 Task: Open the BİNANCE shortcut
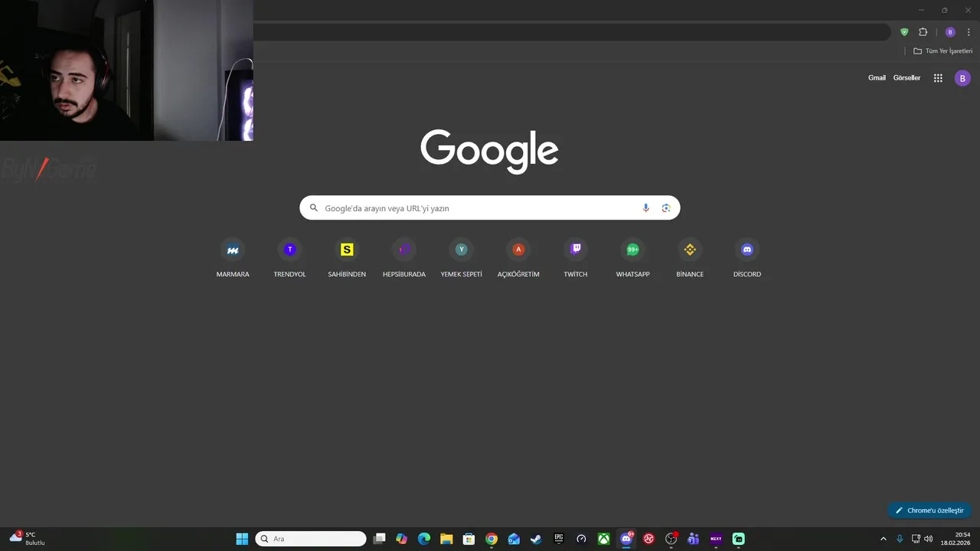(690, 259)
